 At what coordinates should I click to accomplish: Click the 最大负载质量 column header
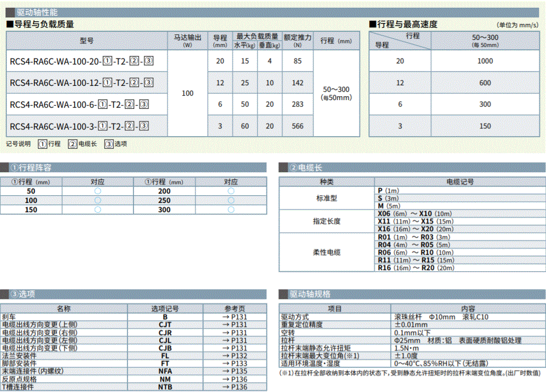coord(257,37)
